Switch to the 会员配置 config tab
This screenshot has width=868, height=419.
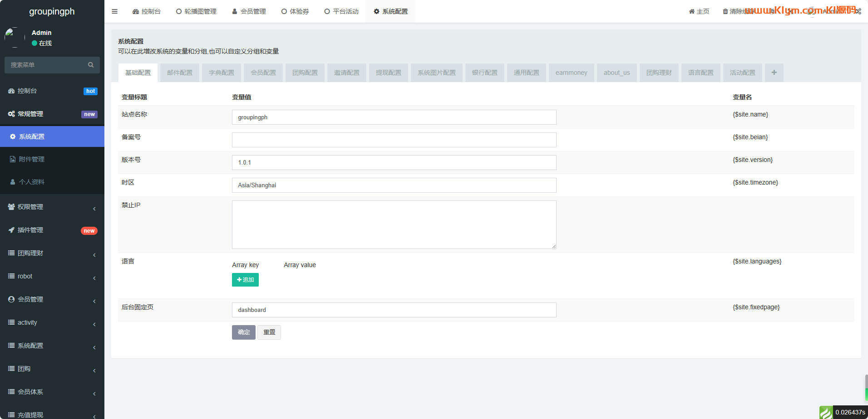(263, 73)
